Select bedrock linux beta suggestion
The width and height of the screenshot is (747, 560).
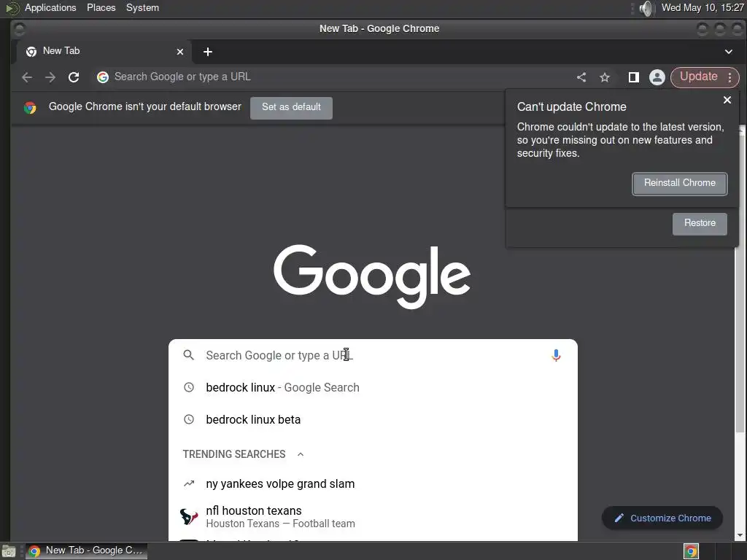[373, 419]
